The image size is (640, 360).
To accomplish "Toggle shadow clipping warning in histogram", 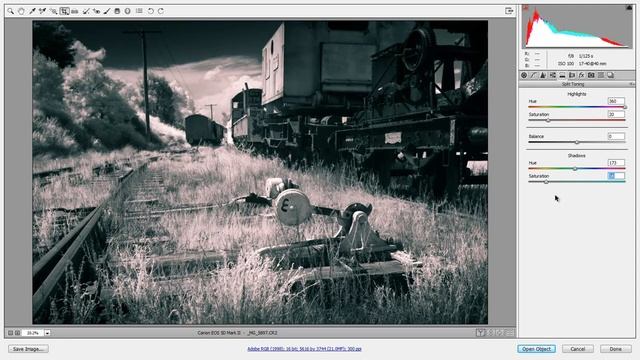I will [526, 8].
